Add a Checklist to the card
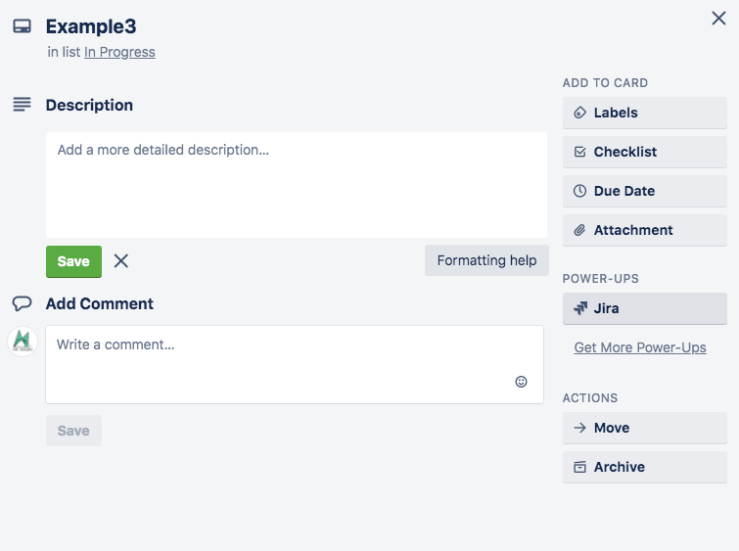Viewport: 739px width, 551px height. click(644, 152)
